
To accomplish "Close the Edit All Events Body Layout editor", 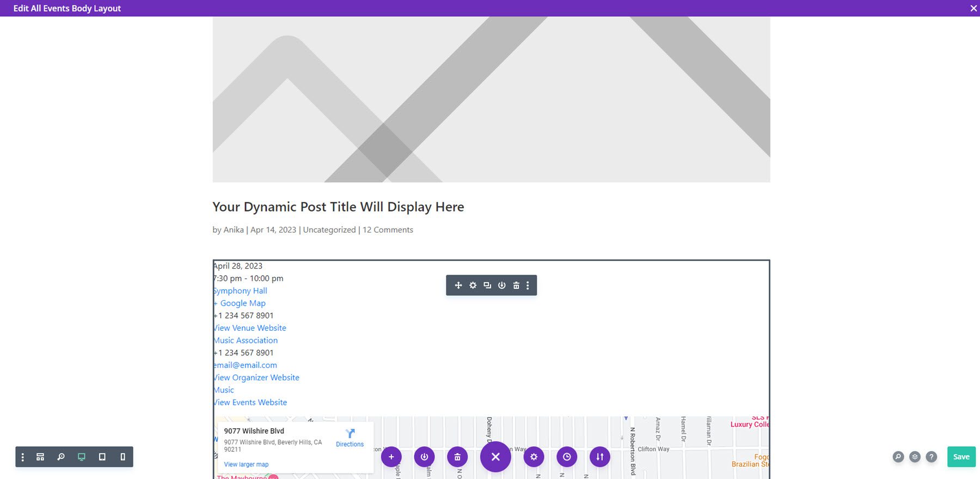I will pyautogui.click(x=973, y=8).
